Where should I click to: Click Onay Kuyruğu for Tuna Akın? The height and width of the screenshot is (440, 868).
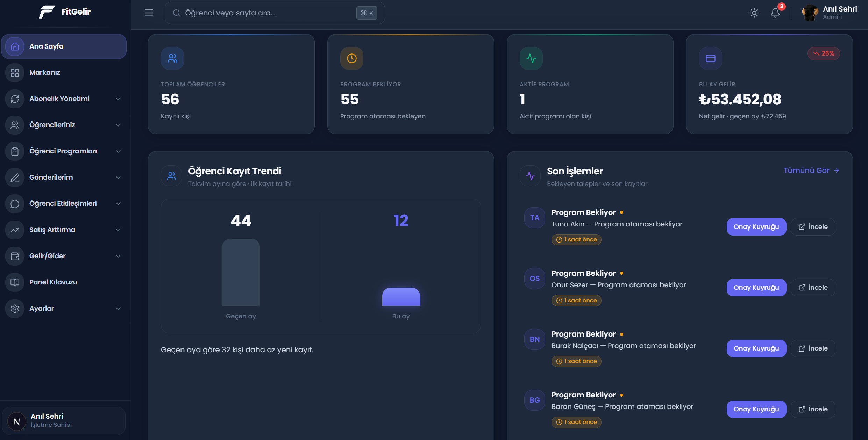tap(756, 227)
